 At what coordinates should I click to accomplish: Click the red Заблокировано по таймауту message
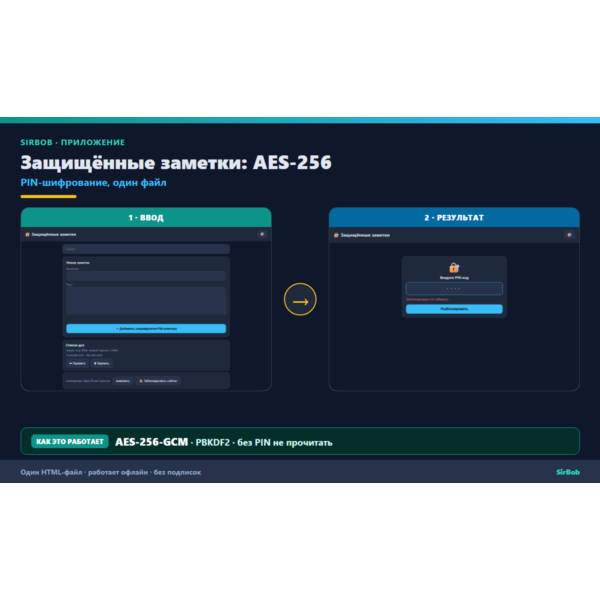click(x=427, y=299)
